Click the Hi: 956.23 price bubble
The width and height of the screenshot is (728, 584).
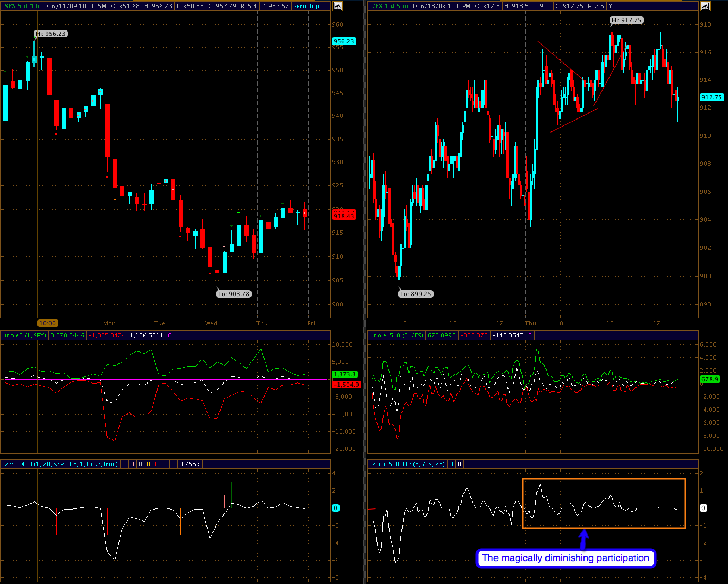point(51,34)
